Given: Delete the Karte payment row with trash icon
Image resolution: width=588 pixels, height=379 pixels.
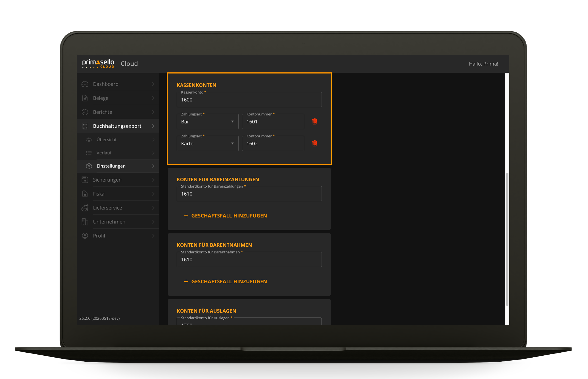Looking at the screenshot, I should [x=315, y=143].
